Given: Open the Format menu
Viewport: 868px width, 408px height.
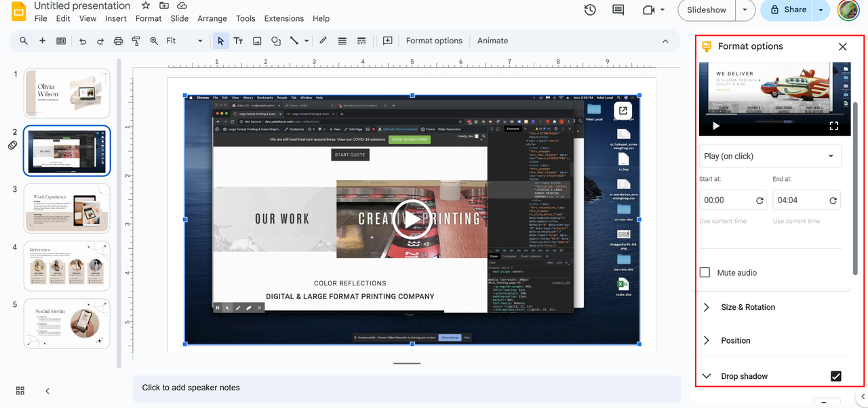Looking at the screenshot, I should pos(149,18).
